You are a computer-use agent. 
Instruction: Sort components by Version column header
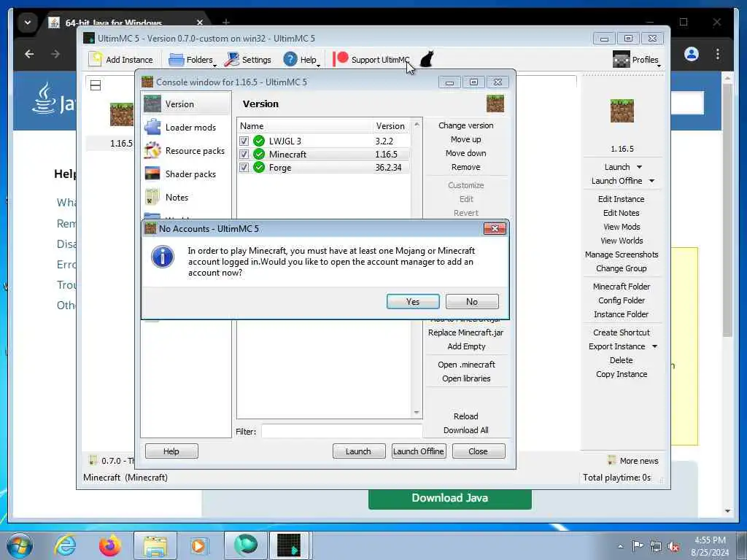pyautogui.click(x=391, y=125)
